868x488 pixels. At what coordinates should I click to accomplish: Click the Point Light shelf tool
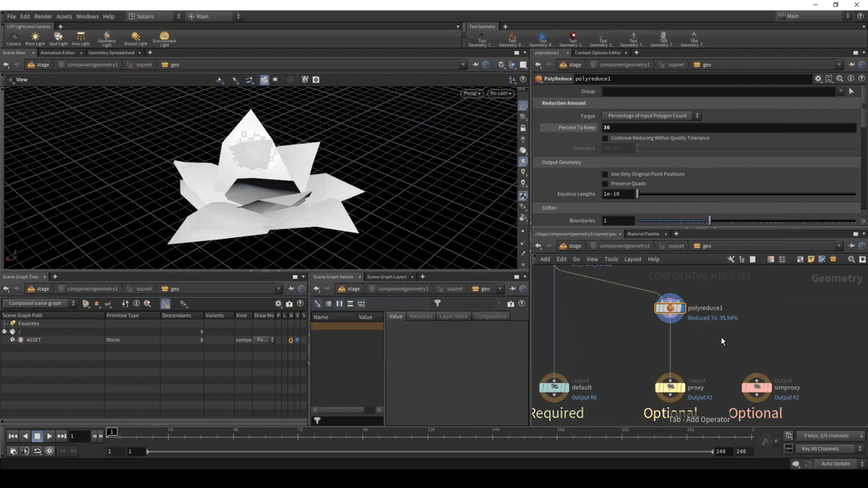click(35, 38)
